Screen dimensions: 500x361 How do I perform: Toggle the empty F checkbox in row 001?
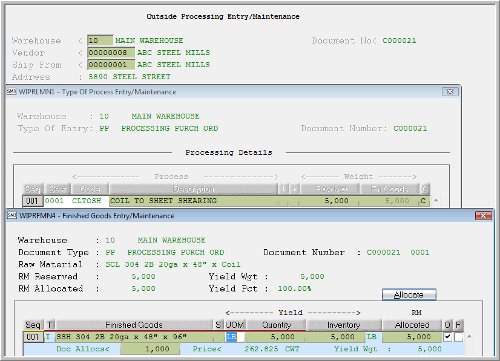[x=459, y=337]
